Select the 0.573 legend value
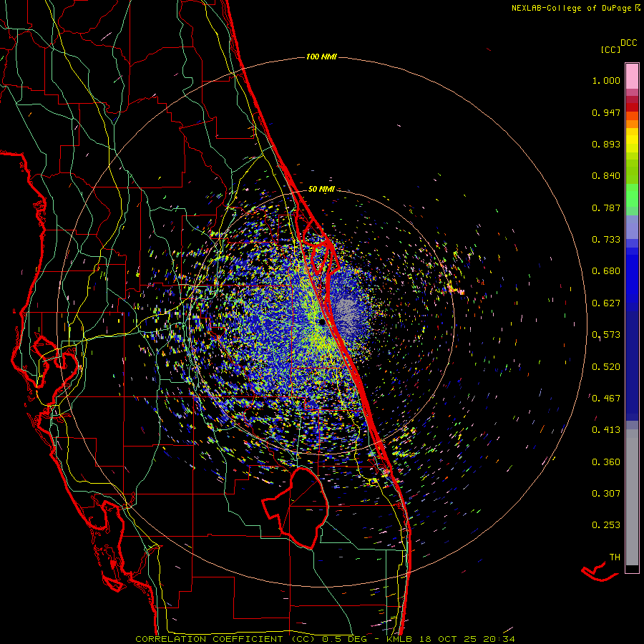The height and width of the screenshot is (644, 644). pyautogui.click(x=606, y=335)
